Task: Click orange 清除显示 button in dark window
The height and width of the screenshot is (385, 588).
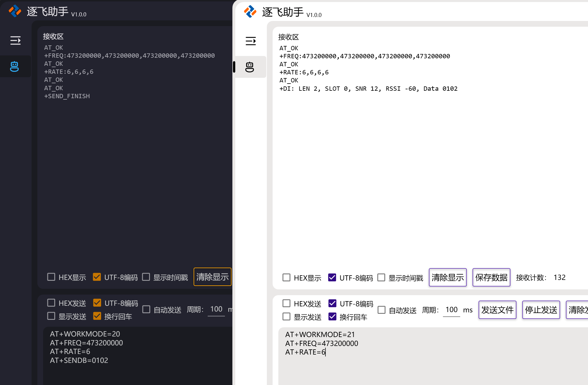Action: pyautogui.click(x=212, y=277)
